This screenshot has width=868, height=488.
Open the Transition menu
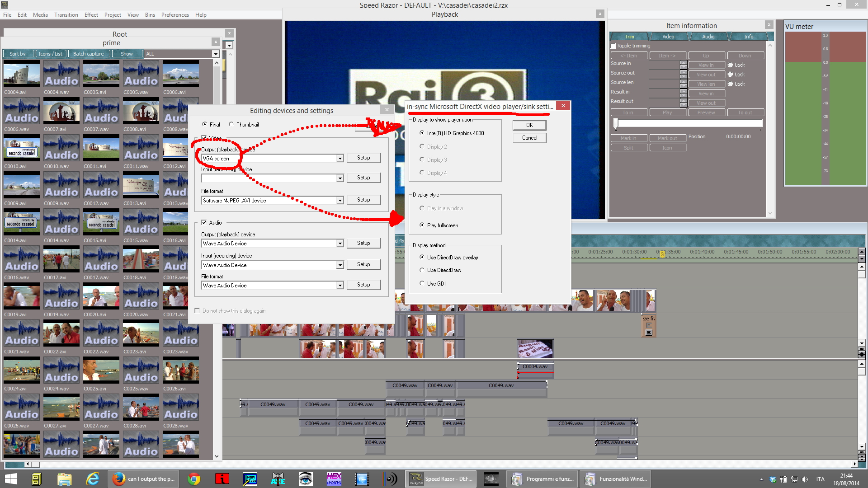coord(66,15)
